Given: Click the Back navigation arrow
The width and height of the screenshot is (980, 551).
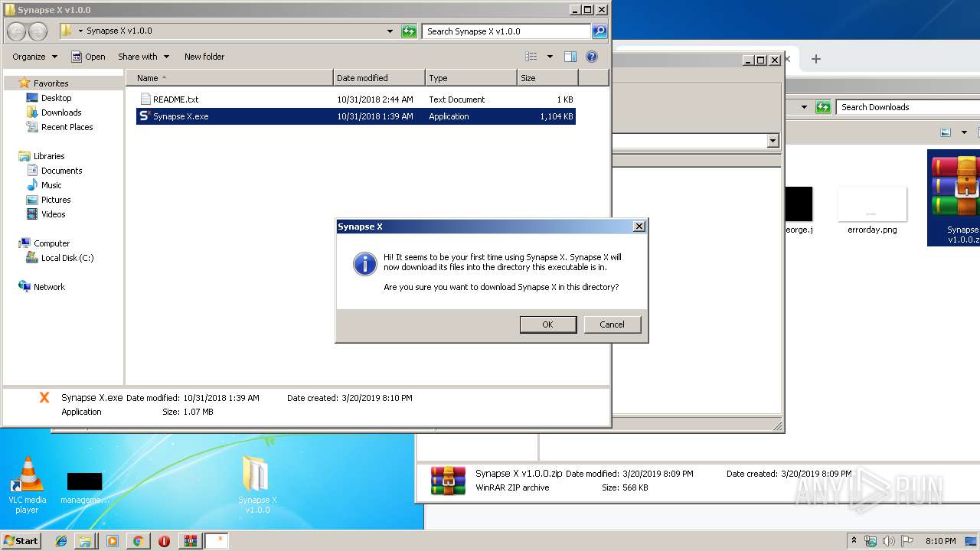Looking at the screenshot, I should click(17, 31).
